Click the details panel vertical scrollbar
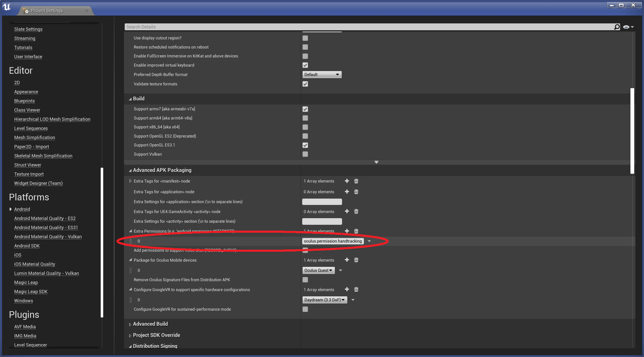Screen dimensions: 644x357 point(632,131)
